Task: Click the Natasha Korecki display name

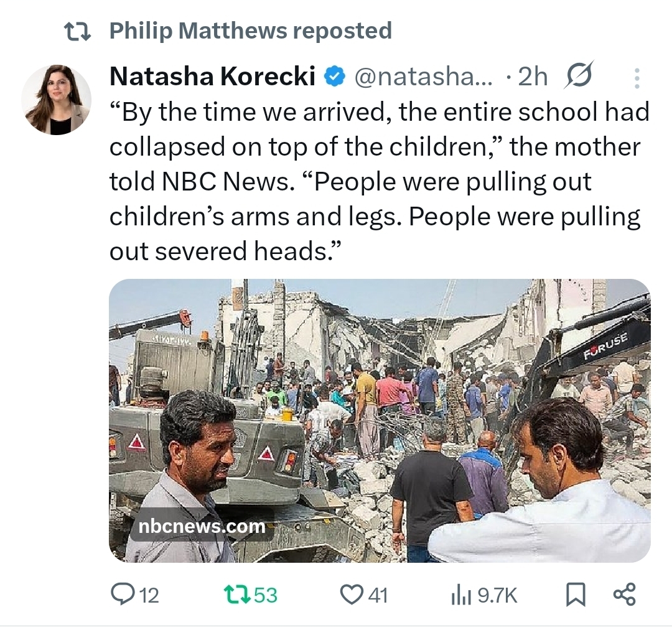Action: [212, 77]
